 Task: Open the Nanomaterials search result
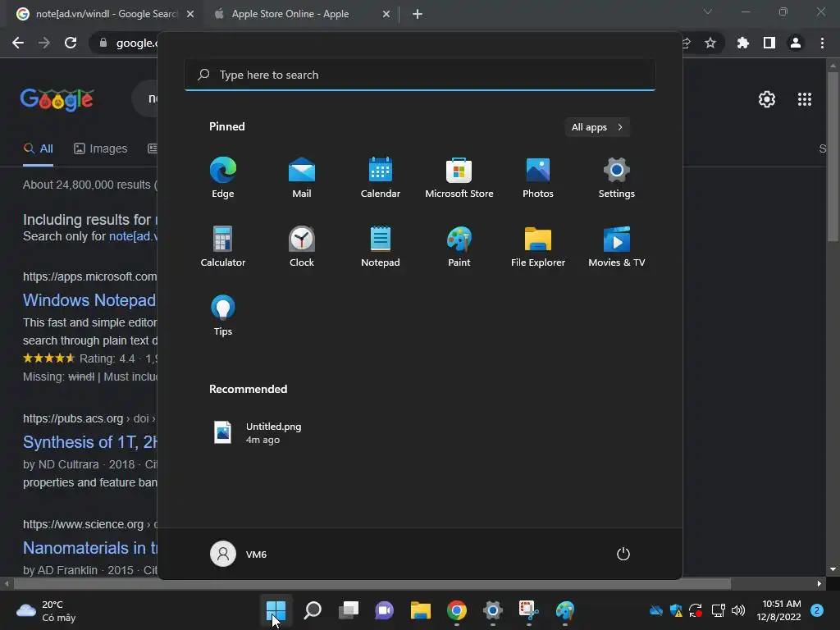pyautogui.click(x=90, y=547)
